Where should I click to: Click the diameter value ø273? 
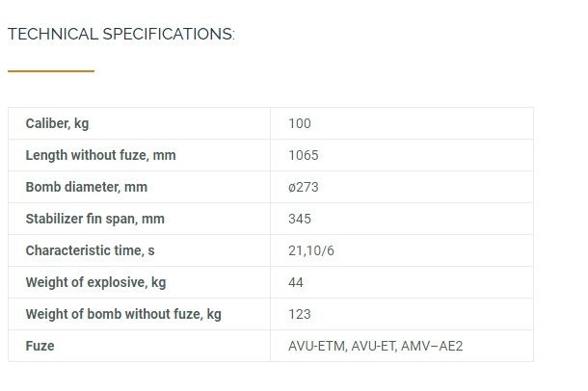click(x=303, y=187)
